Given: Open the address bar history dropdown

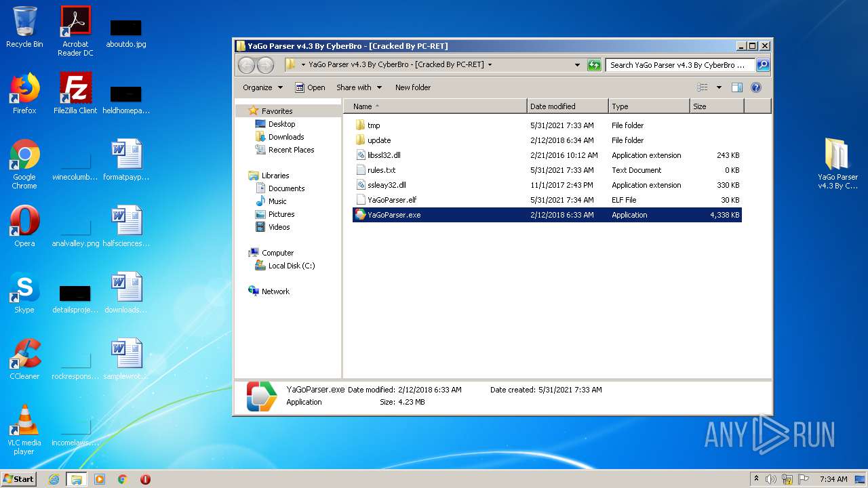Looking at the screenshot, I should click(577, 65).
